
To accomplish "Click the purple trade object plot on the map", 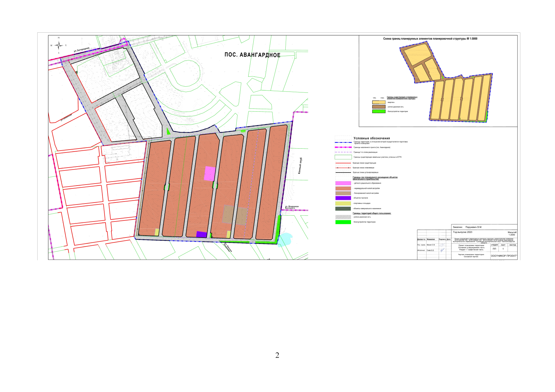I will 201,234.
